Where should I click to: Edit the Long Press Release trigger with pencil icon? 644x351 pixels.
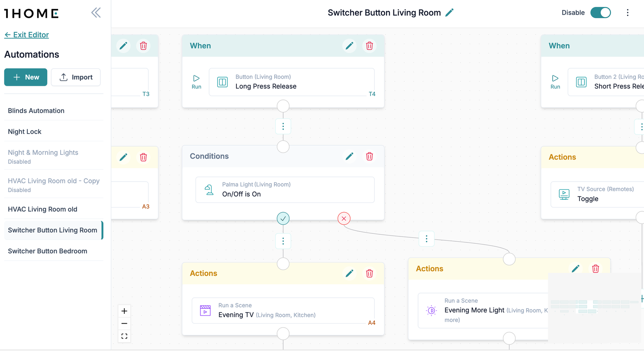[349, 45]
